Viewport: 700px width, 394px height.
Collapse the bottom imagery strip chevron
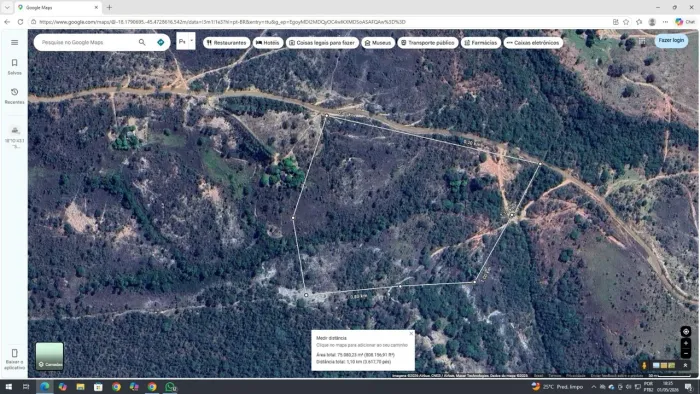point(685,365)
